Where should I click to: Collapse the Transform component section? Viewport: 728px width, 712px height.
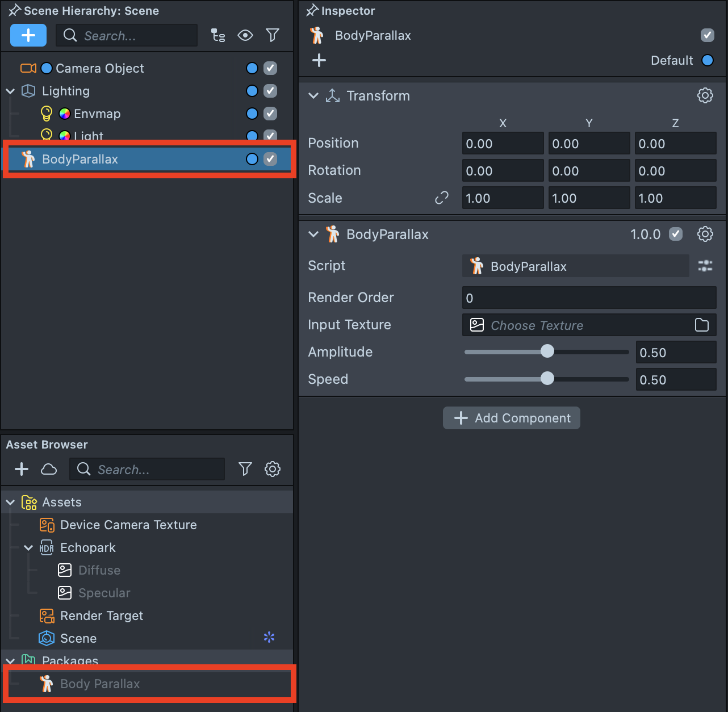313,96
